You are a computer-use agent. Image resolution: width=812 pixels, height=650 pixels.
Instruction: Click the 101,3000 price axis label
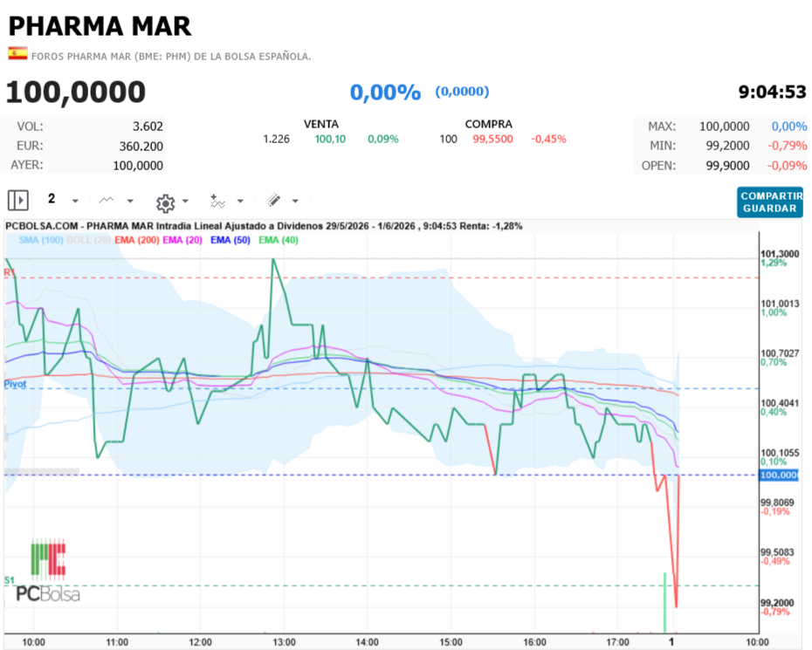(x=780, y=254)
